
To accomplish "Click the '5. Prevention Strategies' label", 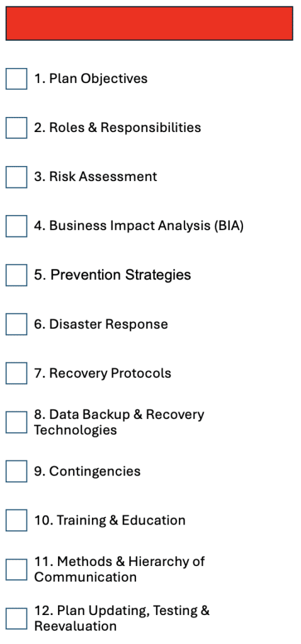I will click(x=113, y=275).
